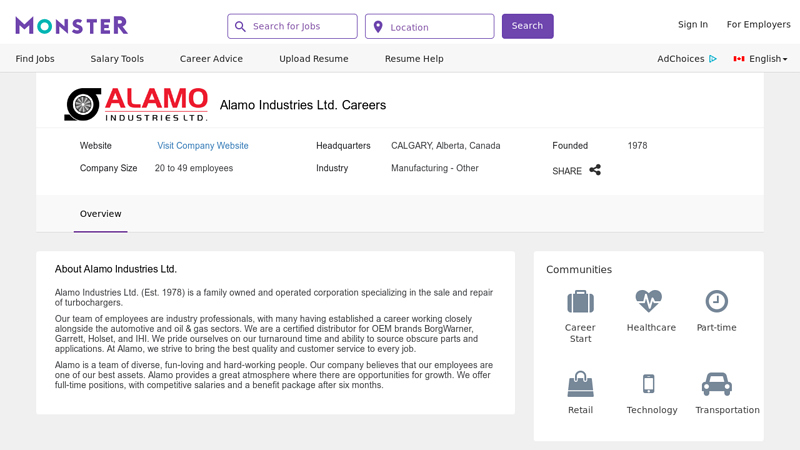The height and width of the screenshot is (450, 800).
Task: Click the AdChoices text link
Action: coord(681,59)
